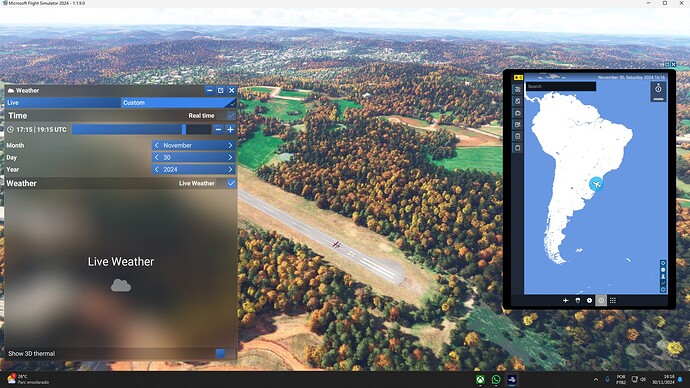Click the gear icon in the tablet bottom bar
Screen dimensions: 690x388
pos(590,300)
